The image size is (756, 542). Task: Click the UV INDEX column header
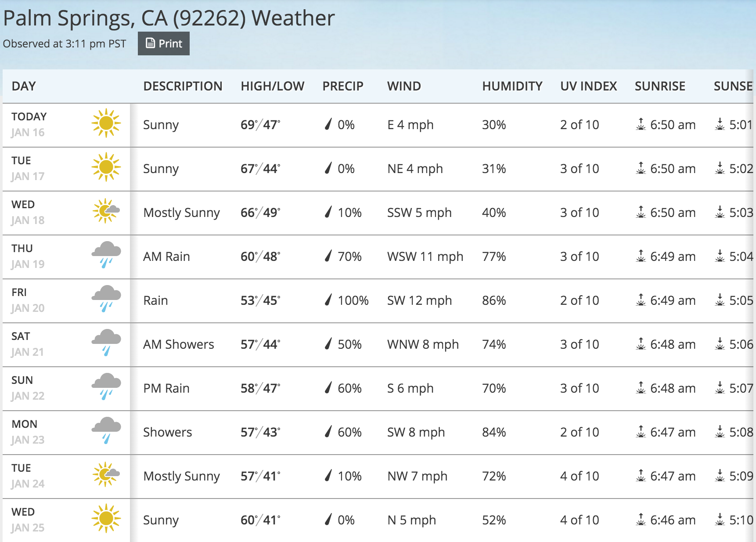click(x=588, y=86)
